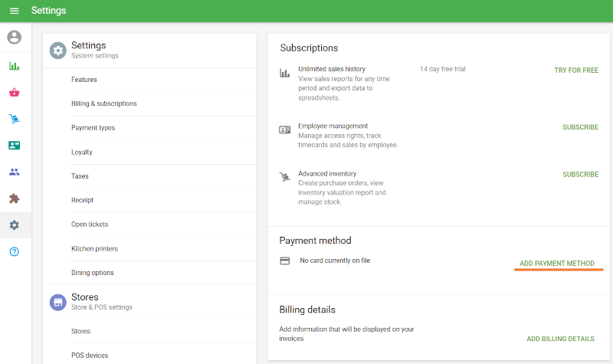The width and height of the screenshot is (613, 364).
Task: Open Billing & subscriptions settings
Action: point(164,103)
